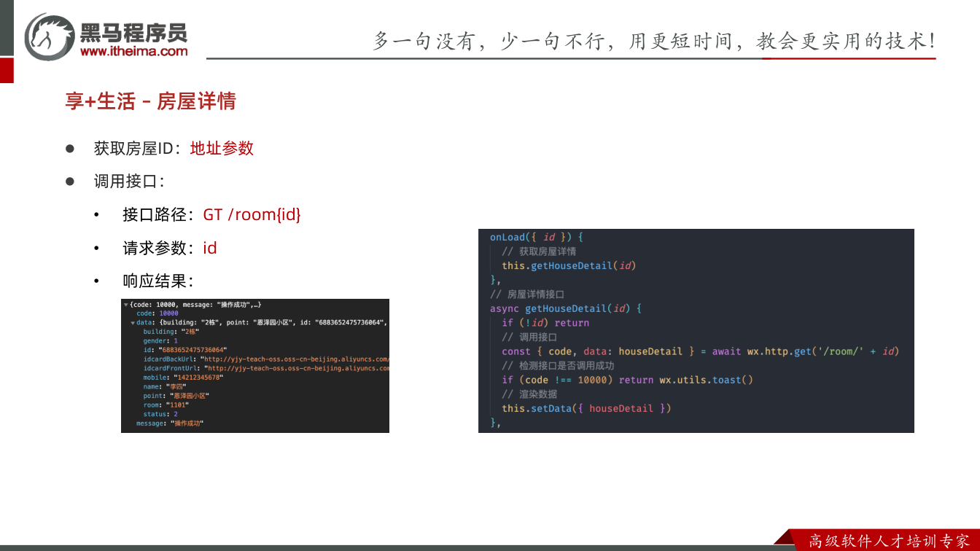The height and width of the screenshot is (551, 980).
Task: Click the this.getHouseDetail(id) call line
Action: pyautogui.click(x=569, y=266)
